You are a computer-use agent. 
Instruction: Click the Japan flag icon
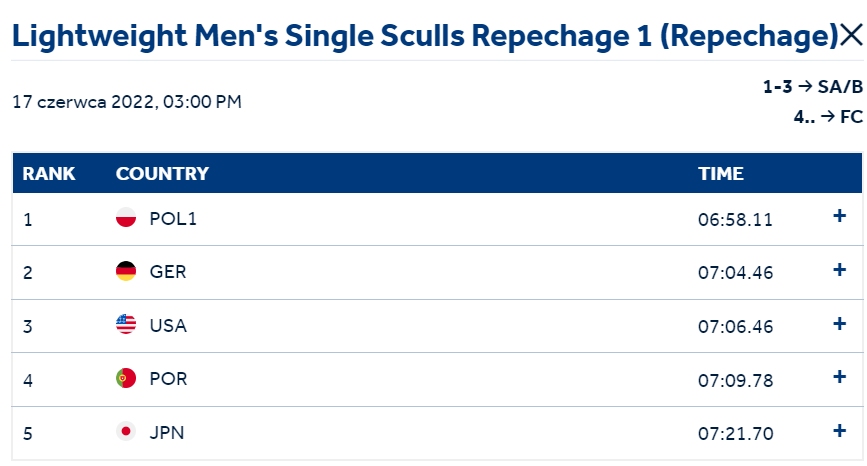pos(126,431)
